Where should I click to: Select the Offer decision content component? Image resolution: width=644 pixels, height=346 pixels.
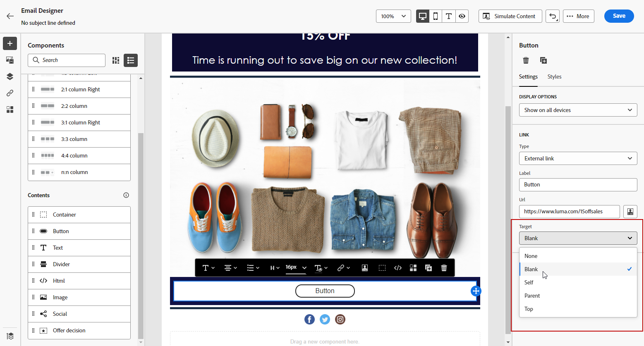point(79,331)
